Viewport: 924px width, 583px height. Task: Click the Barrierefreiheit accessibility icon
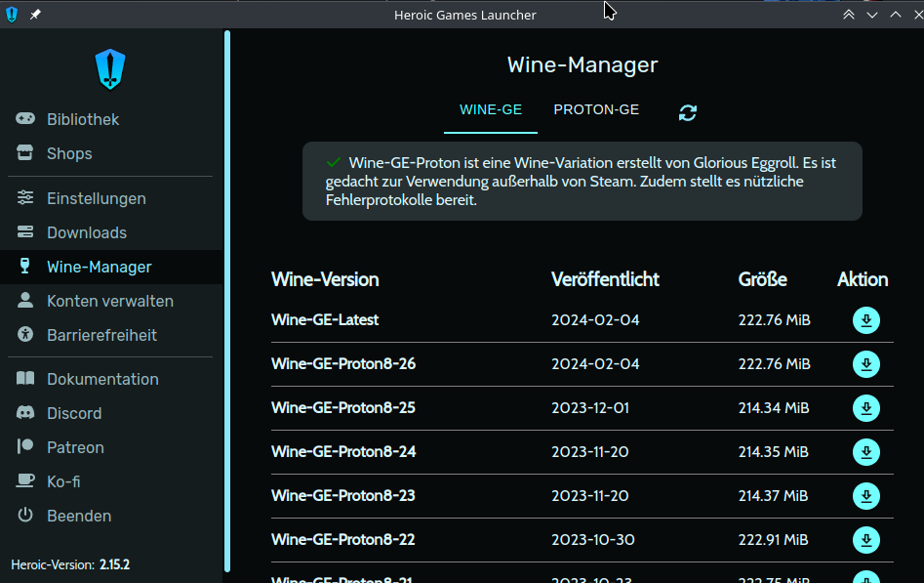25,334
